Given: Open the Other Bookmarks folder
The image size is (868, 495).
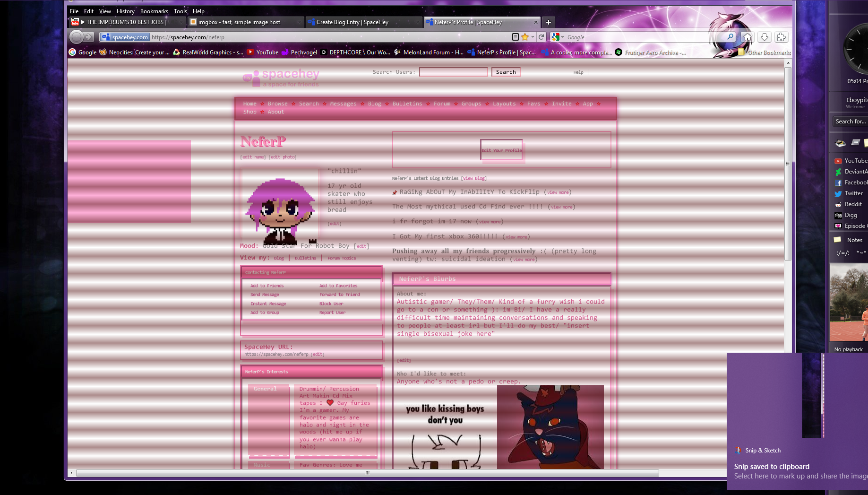Looking at the screenshot, I should [x=765, y=52].
